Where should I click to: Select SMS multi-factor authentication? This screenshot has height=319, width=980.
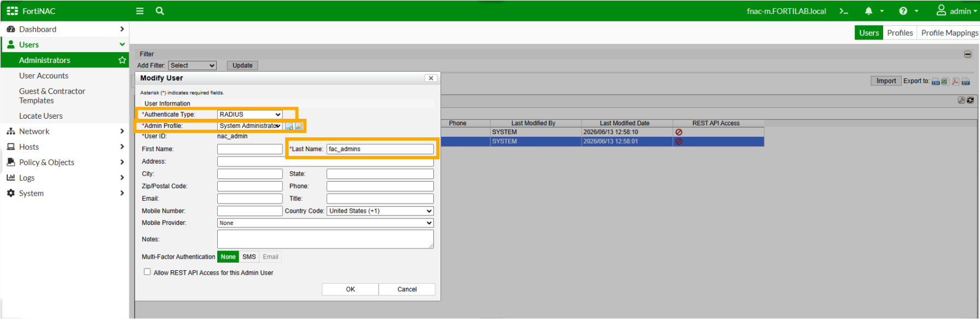pyautogui.click(x=249, y=257)
